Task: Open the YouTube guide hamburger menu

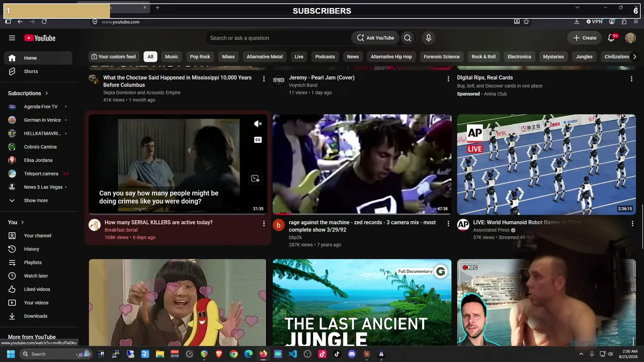Action: (x=12, y=38)
